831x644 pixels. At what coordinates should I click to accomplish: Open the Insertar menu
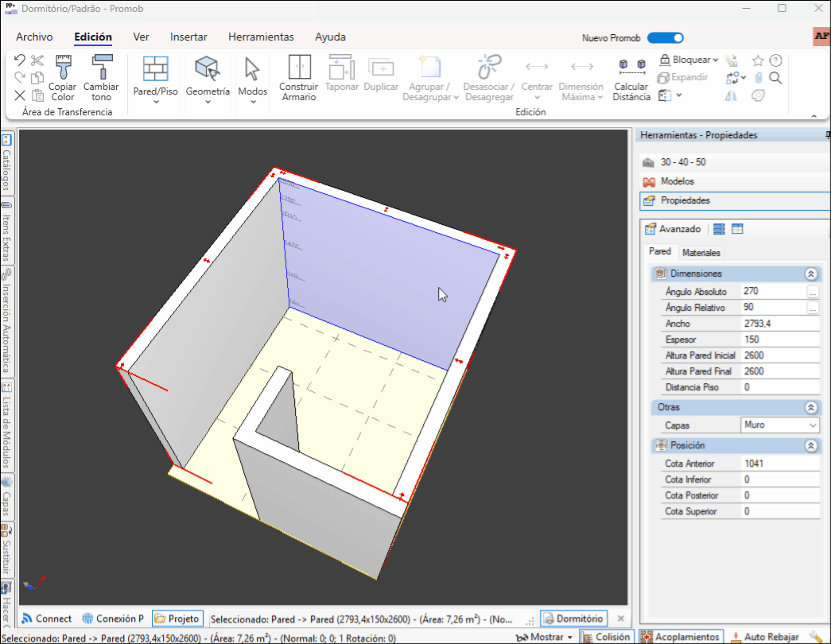click(x=188, y=37)
